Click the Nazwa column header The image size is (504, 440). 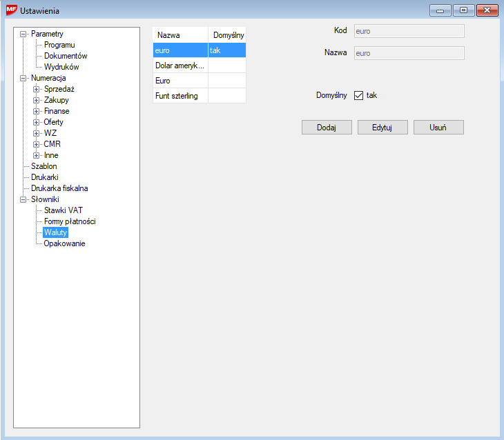point(180,34)
